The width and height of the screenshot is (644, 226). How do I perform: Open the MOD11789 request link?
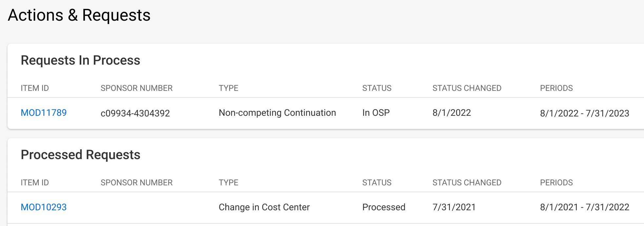[44, 113]
